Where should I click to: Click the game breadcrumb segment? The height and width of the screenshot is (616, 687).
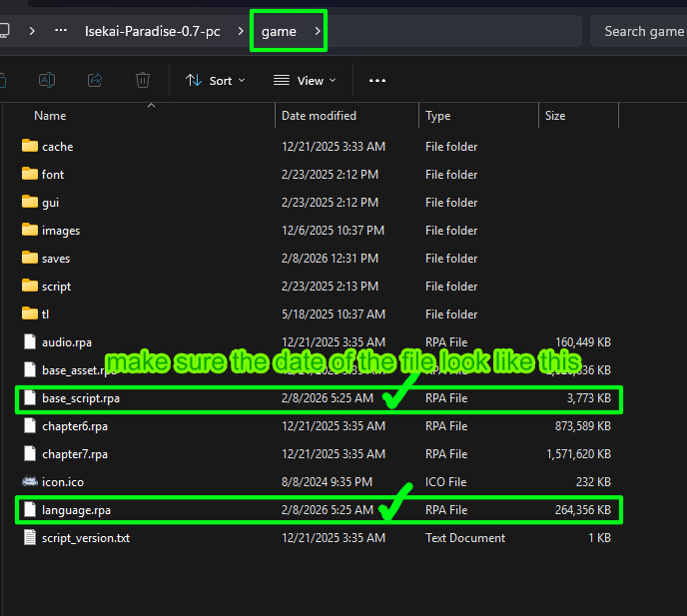pyautogui.click(x=279, y=32)
